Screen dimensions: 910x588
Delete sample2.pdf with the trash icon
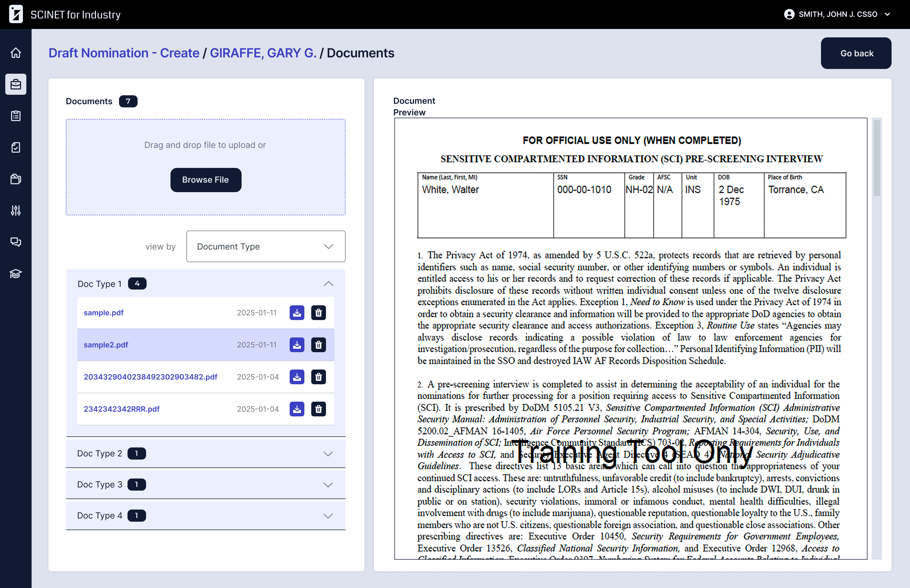[318, 345]
